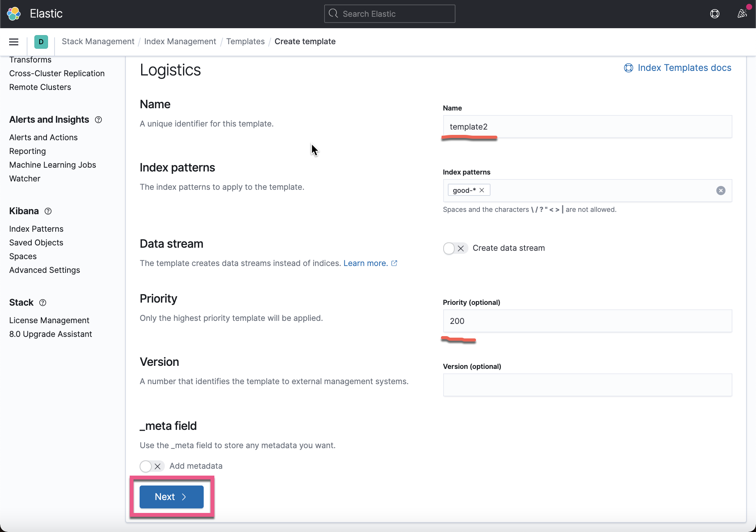The height and width of the screenshot is (532, 756).
Task: Click the 'D' space avatar
Action: (x=41, y=42)
